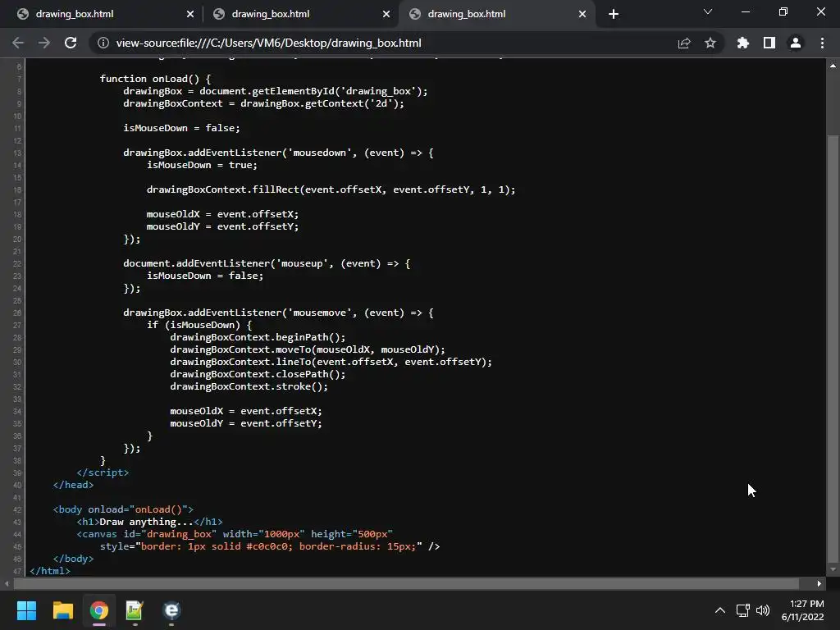Click the horizontal scrollbar right arrow
Viewport: 840px width, 630px height.
819,583
